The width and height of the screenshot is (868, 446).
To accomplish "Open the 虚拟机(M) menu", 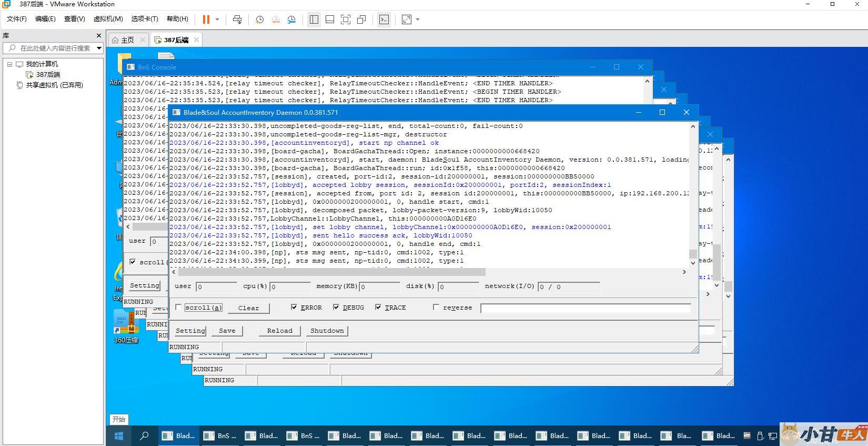I will [108, 19].
